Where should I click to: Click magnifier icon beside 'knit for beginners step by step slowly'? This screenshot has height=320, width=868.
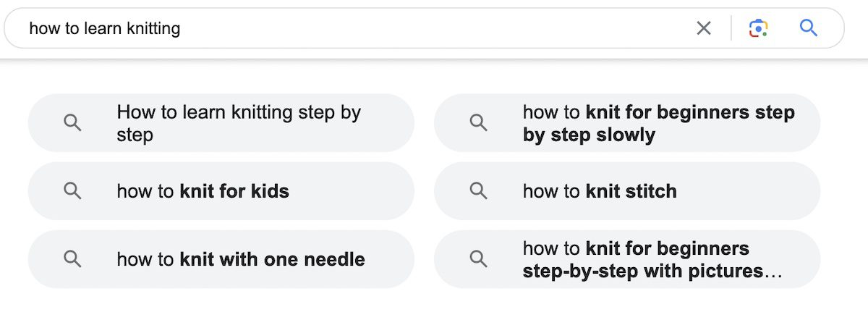[x=478, y=123]
